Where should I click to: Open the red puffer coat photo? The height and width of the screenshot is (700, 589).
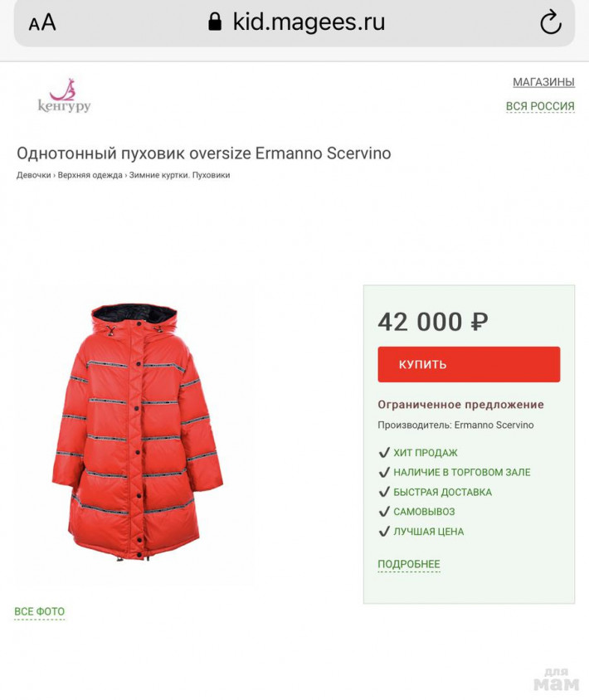click(x=138, y=432)
